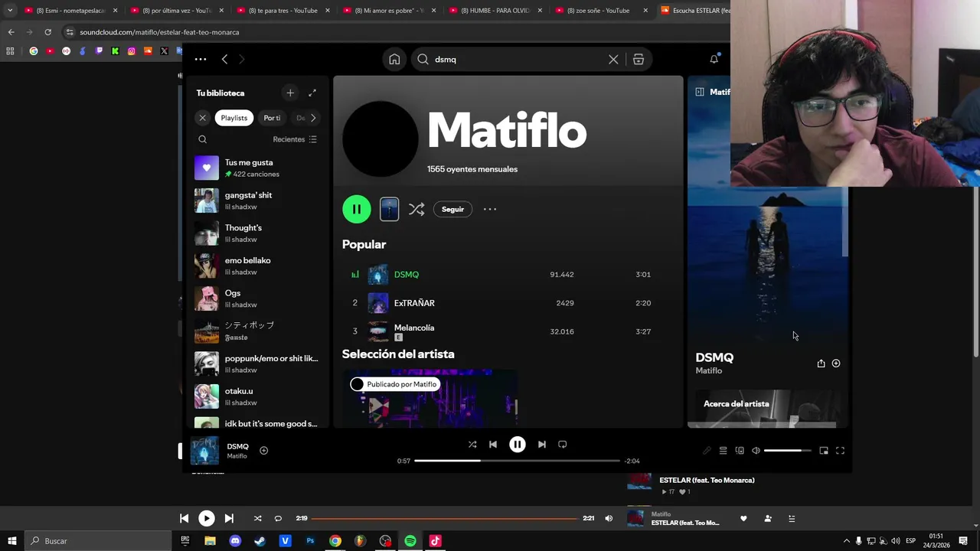Reload the SoundCloud page in Chrome
Image resolution: width=980 pixels, height=551 pixels.
pyautogui.click(x=47, y=32)
